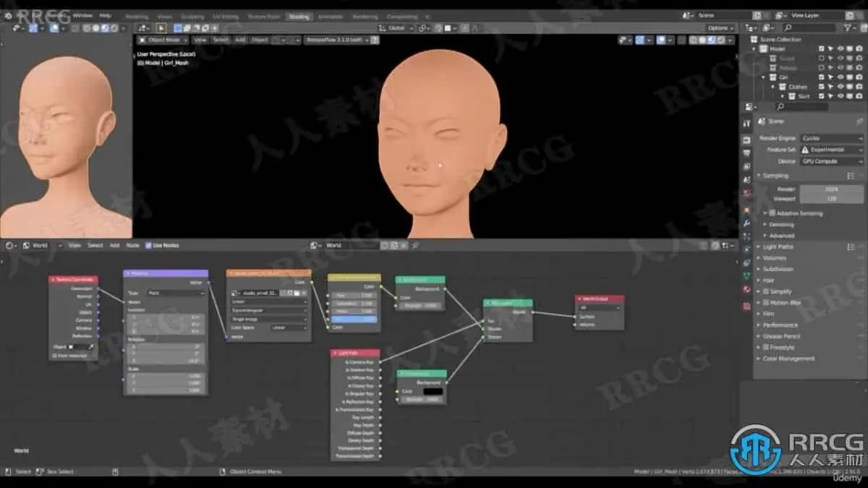
Task: Open the Help menu in top bar
Action: point(105,15)
